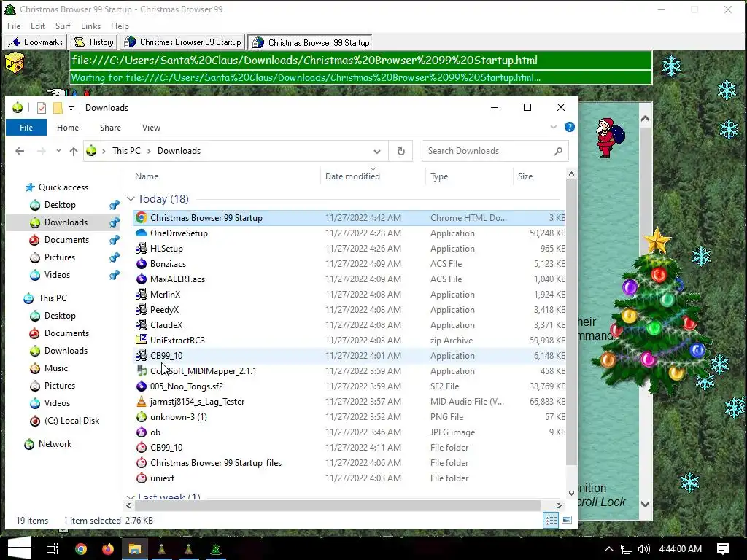Click the CoolSoft_MIDIMapper file icon
Viewport: 747px width, 560px height.
tap(141, 371)
